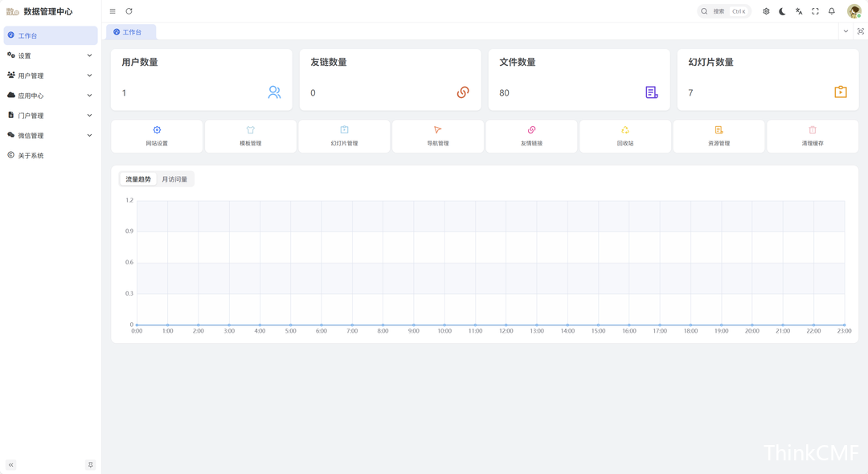
Task: Click the 用户数量 card title
Action: click(x=140, y=62)
